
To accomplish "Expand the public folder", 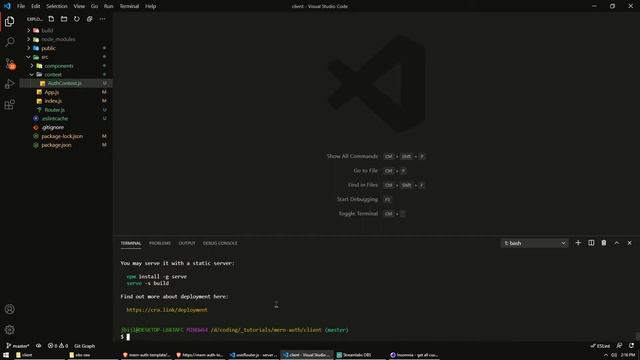I will [48, 48].
